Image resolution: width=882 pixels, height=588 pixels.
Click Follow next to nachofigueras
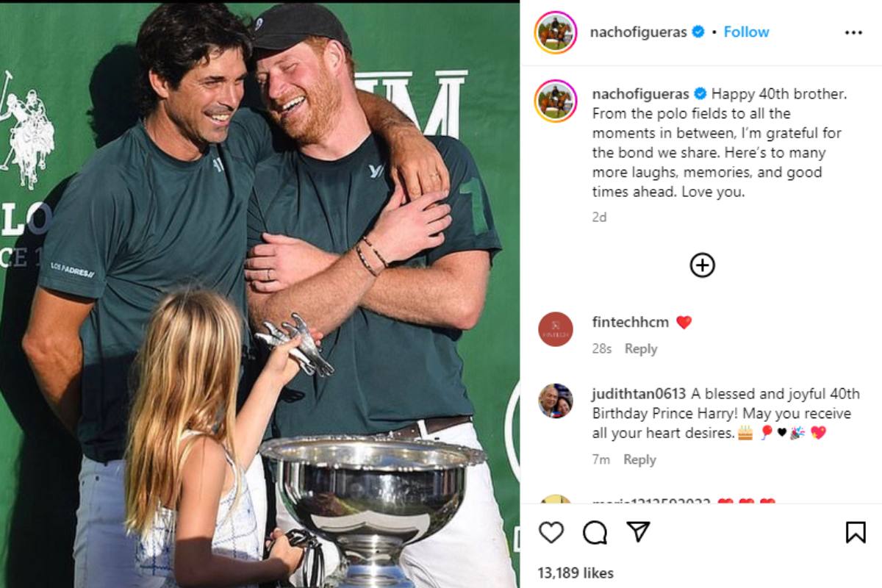pyautogui.click(x=745, y=31)
